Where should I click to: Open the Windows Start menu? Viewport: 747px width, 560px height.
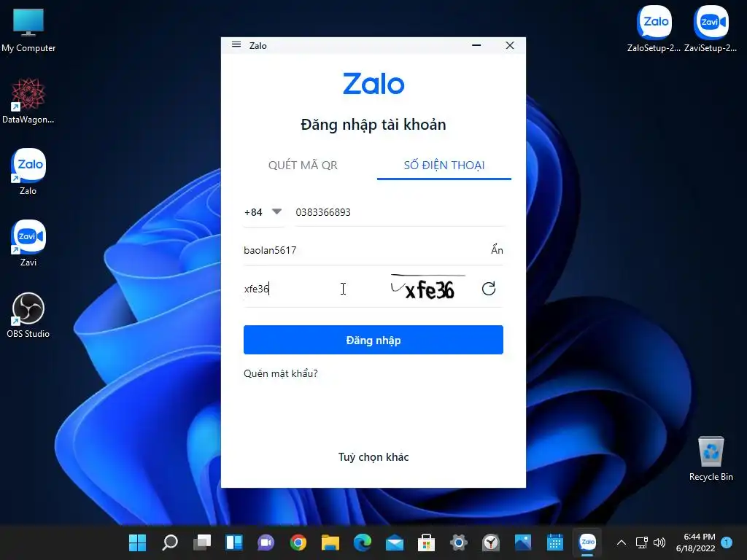pyautogui.click(x=138, y=542)
